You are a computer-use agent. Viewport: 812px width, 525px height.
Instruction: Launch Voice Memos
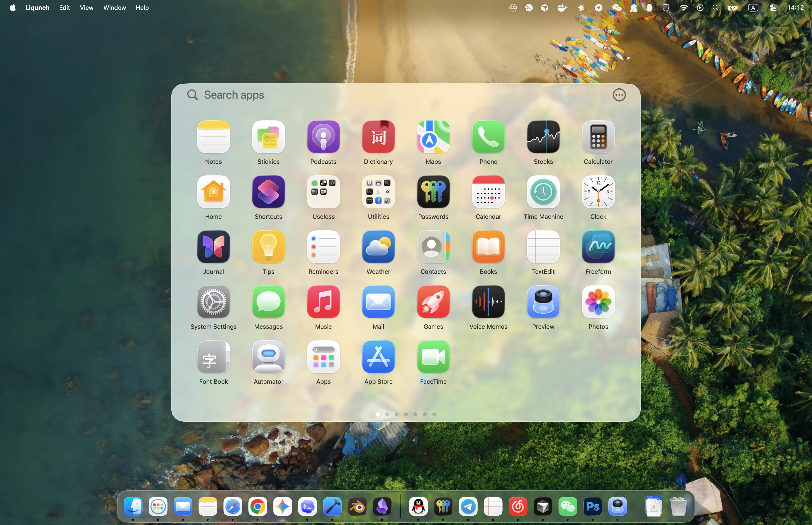pyautogui.click(x=488, y=302)
